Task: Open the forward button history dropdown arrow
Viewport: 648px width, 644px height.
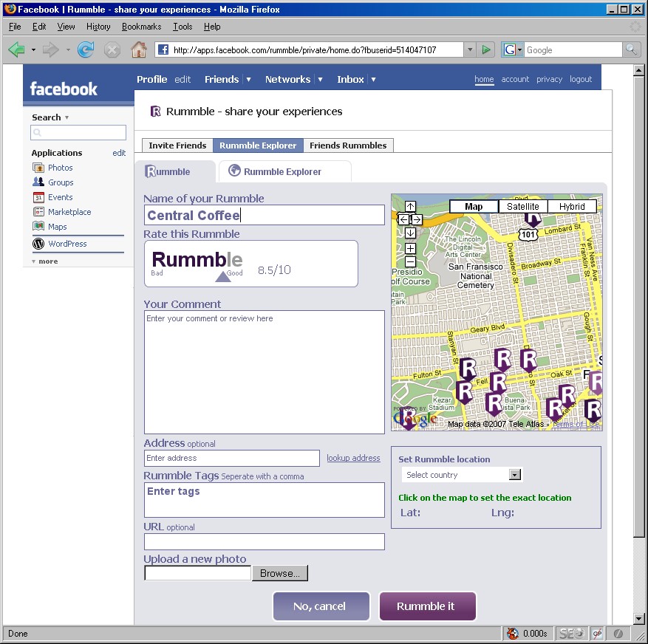Action: (x=68, y=50)
